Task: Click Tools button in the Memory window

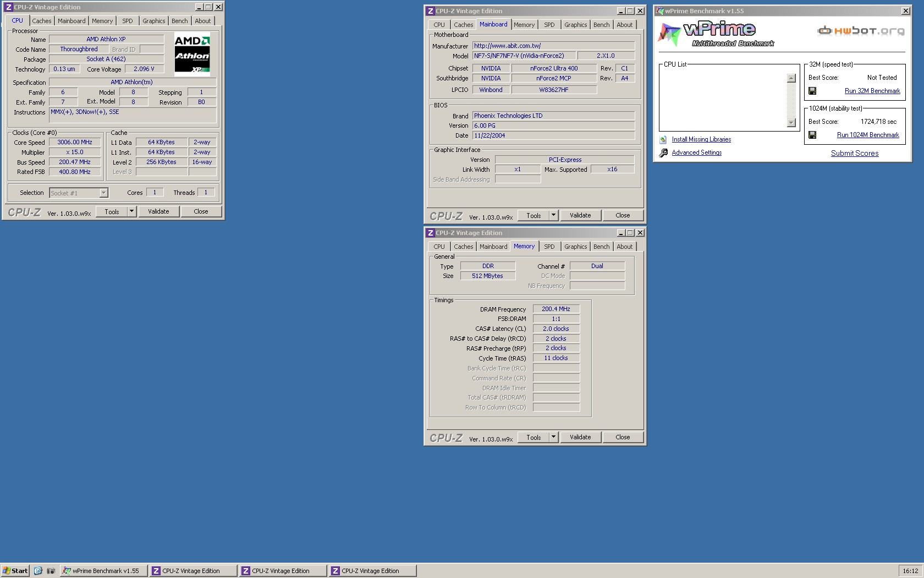Action: tap(533, 437)
